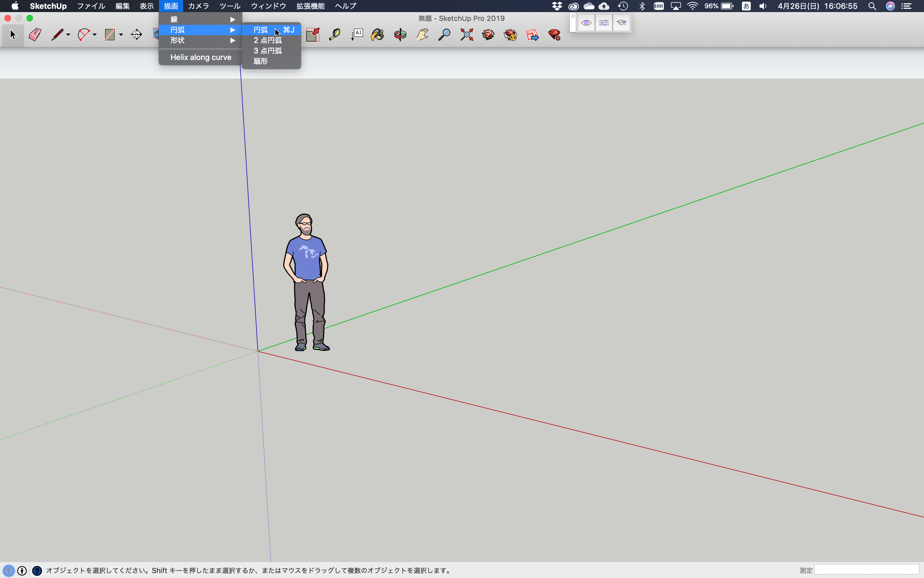Choose the Arc tool in toolbar

(84, 35)
